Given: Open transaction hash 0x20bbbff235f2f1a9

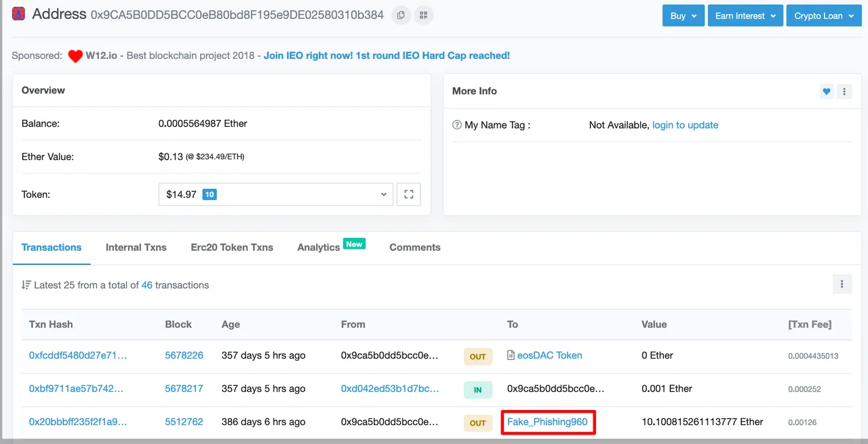Looking at the screenshot, I should click(78, 422).
